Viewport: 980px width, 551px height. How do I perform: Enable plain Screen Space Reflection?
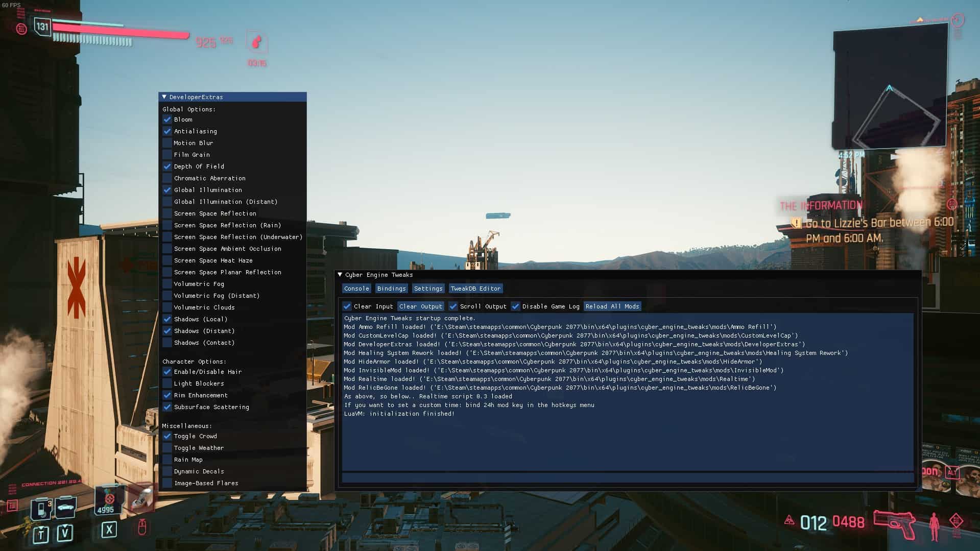167,213
